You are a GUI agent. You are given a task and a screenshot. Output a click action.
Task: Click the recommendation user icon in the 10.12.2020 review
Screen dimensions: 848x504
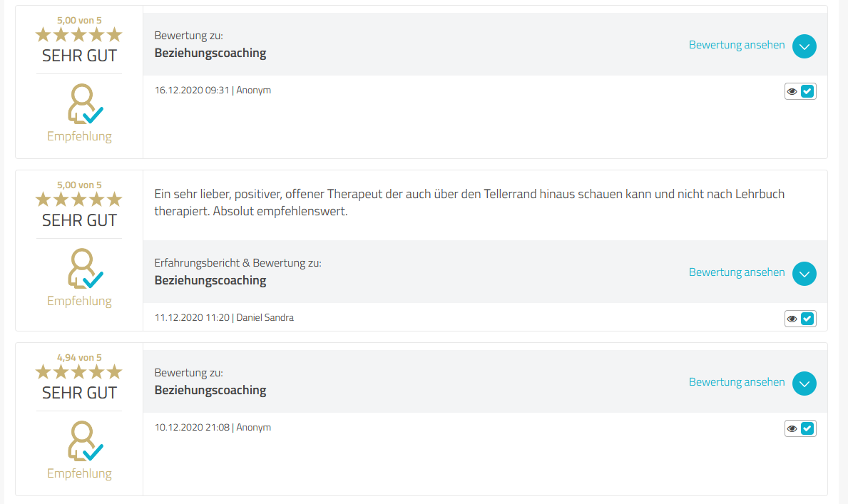click(84, 441)
